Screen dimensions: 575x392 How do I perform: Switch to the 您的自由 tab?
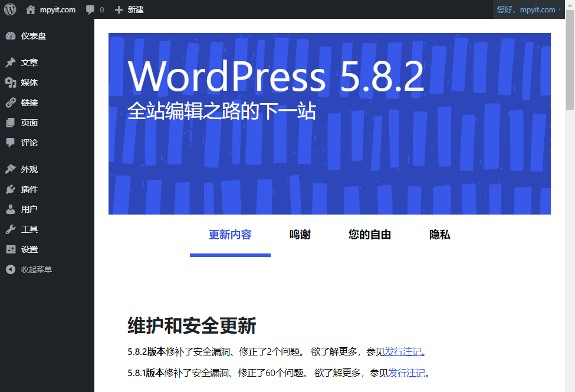370,235
